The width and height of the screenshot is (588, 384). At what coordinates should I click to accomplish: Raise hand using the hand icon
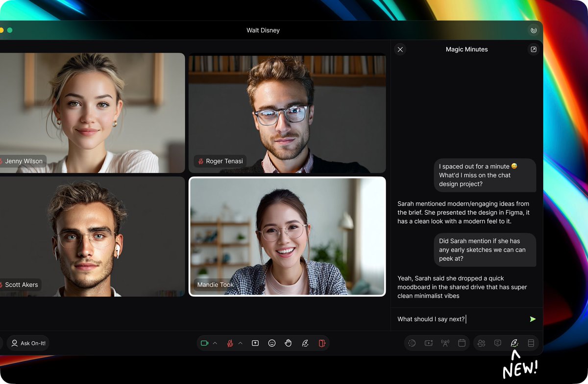pos(288,343)
